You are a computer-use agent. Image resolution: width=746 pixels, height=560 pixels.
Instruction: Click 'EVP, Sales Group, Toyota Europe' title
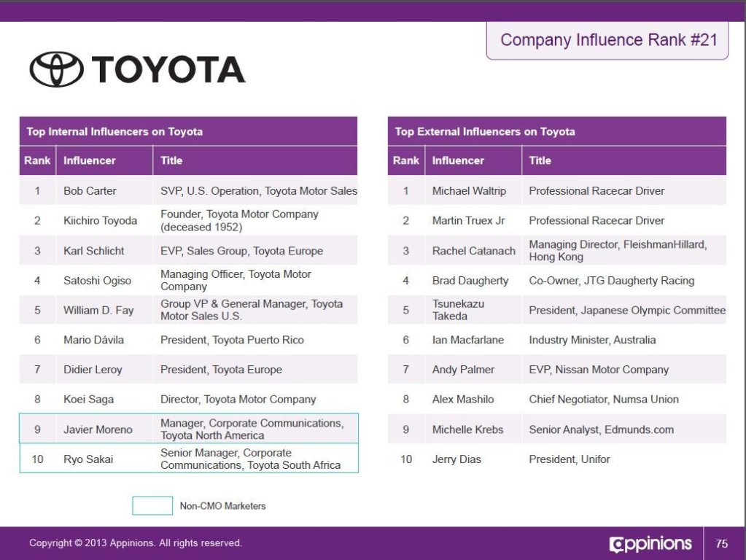pos(241,251)
